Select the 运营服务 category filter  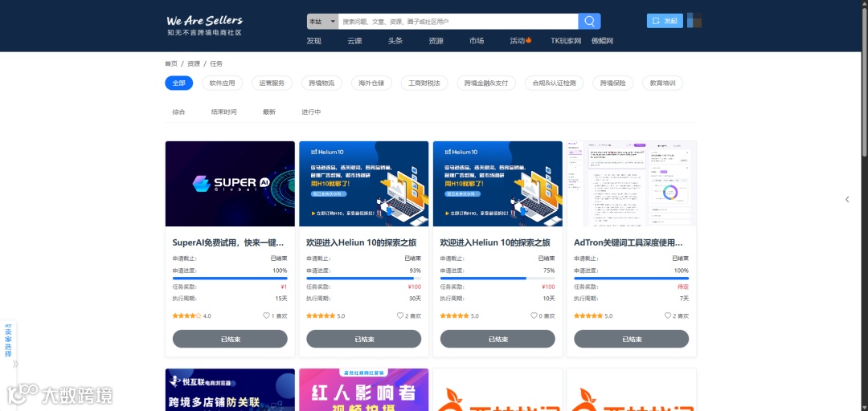[272, 83]
